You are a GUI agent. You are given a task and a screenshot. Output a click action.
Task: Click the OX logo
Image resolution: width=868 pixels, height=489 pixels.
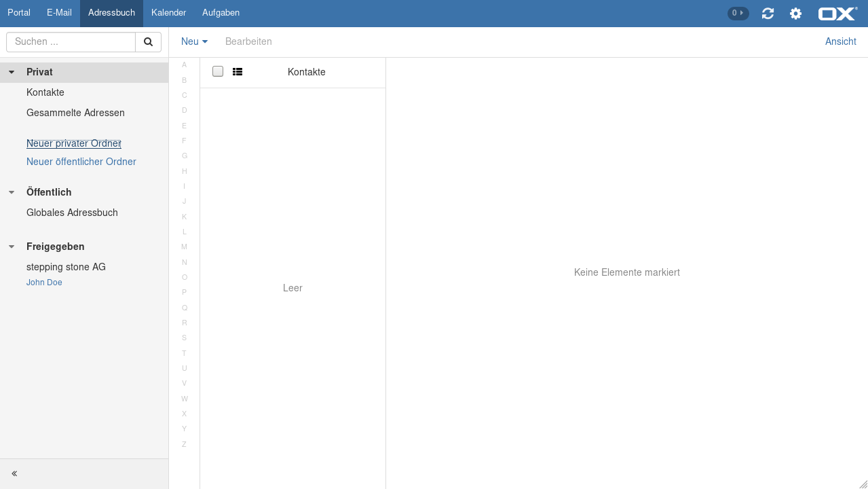(x=837, y=14)
